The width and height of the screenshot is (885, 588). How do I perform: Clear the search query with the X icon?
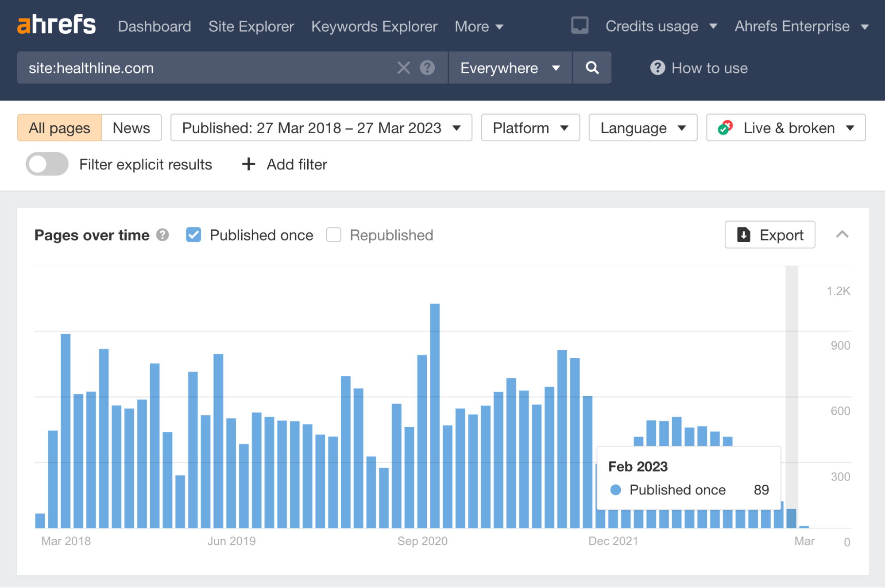tap(403, 68)
